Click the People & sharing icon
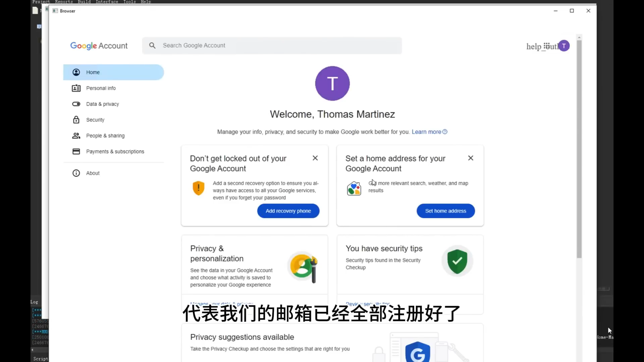 click(x=76, y=135)
